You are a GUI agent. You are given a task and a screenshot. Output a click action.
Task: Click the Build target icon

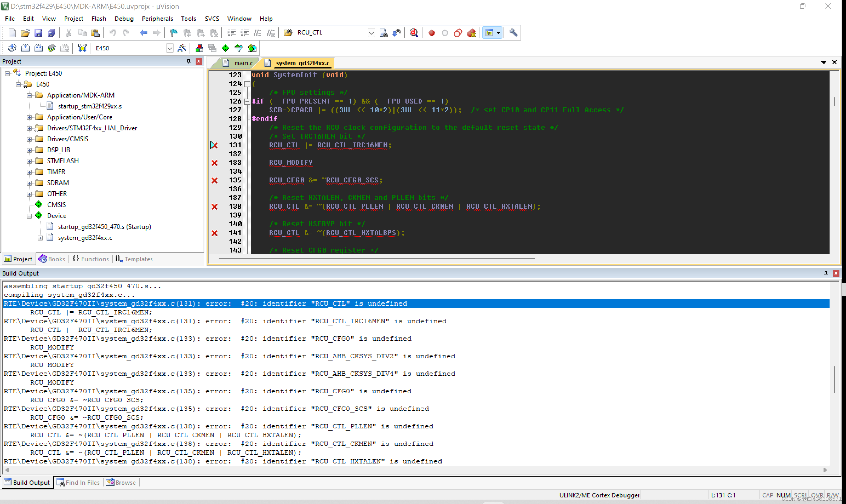(x=25, y=48)
